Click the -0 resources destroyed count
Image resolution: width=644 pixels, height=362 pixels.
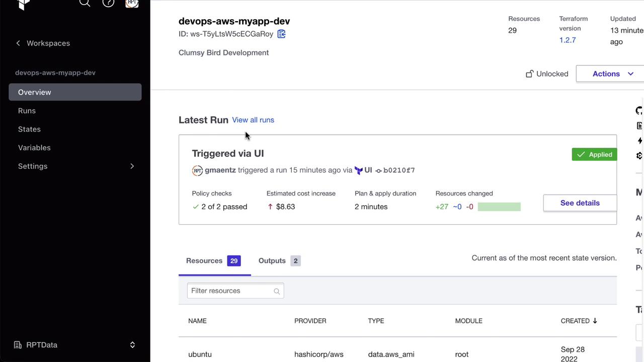pos(469,207)
